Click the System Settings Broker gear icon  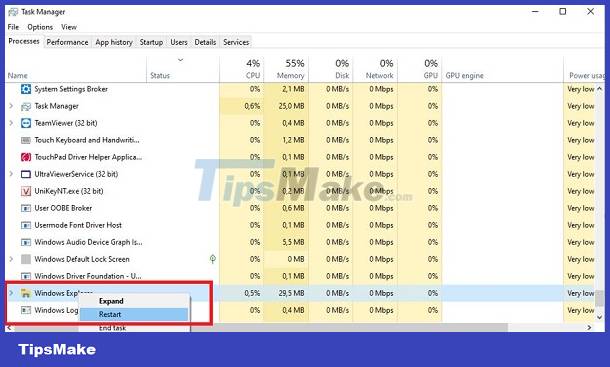pyautogui.click(x=26, y=89)
